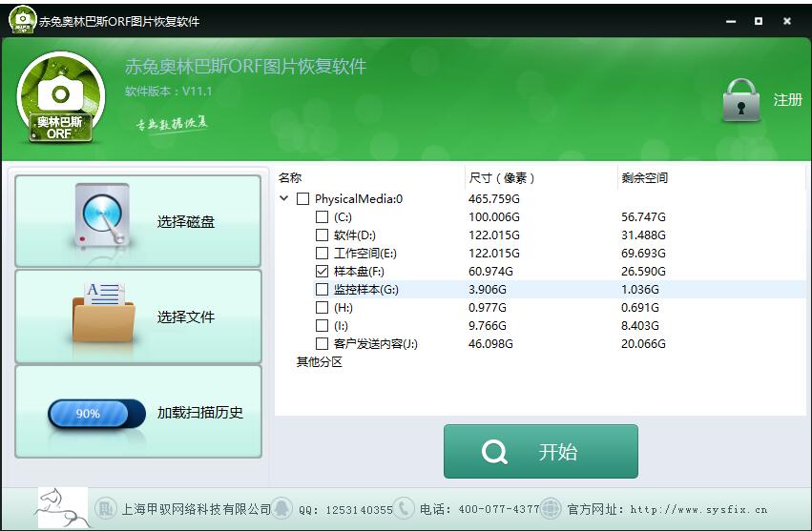Click the folder with document icon
The width and height of the screenshot is (812, 531).
104,313
